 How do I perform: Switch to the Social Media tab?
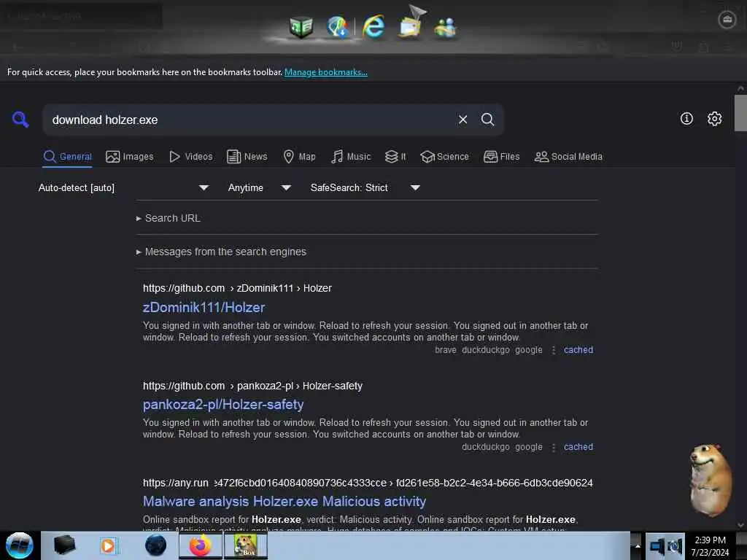click(568, 157)
